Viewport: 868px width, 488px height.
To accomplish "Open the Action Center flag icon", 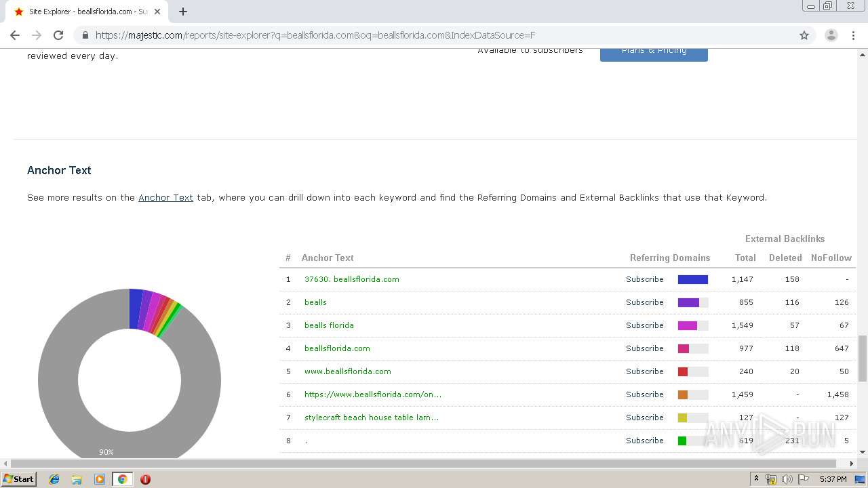I will click(804, 479).
